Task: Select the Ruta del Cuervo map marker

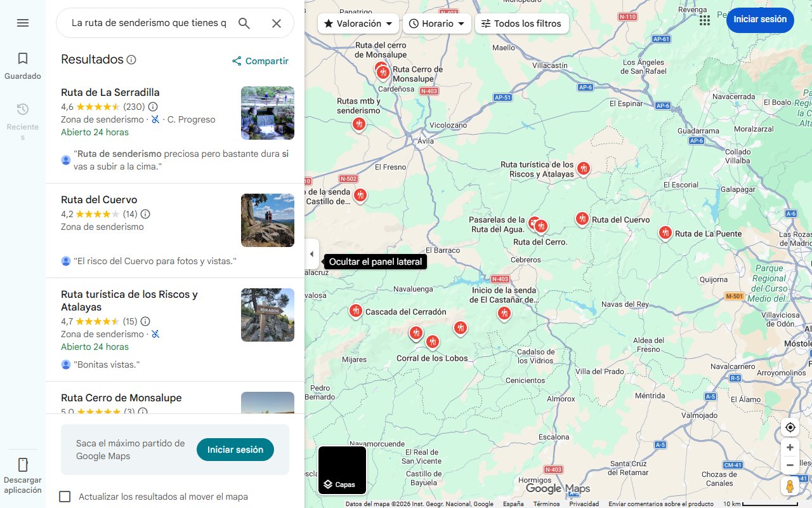Action: point(582,218)
